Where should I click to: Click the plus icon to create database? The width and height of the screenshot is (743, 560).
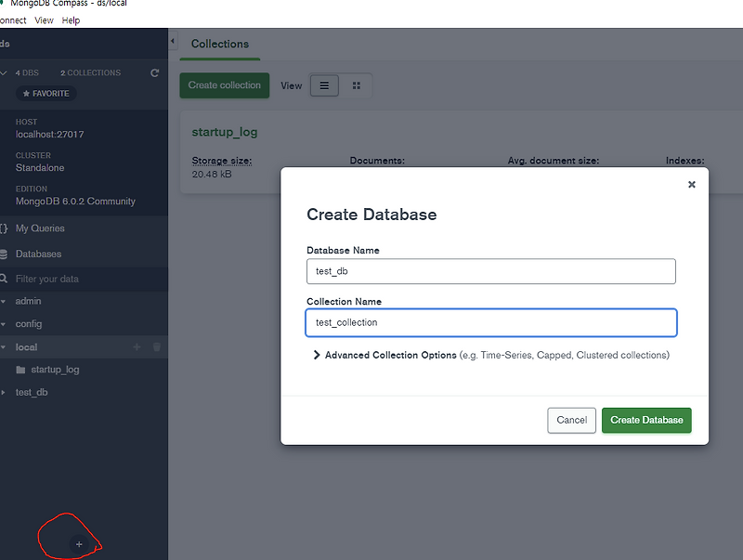pyautogui.click(x=79, y=544)
